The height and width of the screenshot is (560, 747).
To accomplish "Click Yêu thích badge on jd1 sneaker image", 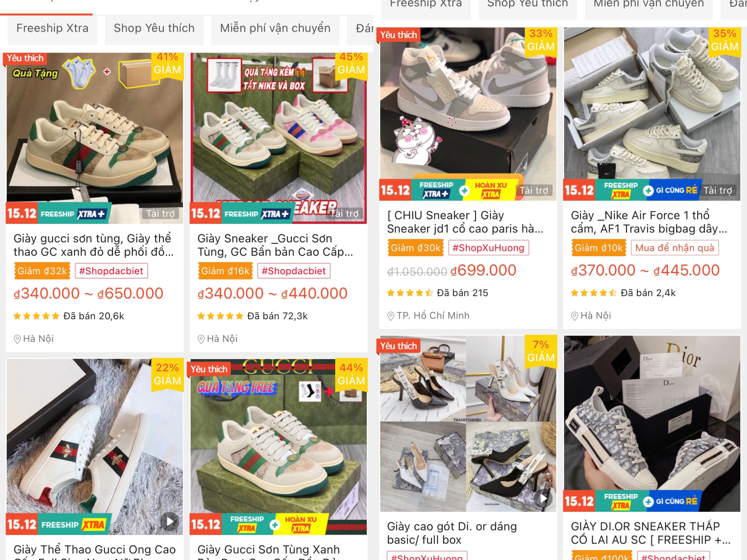I will point(399,35).
